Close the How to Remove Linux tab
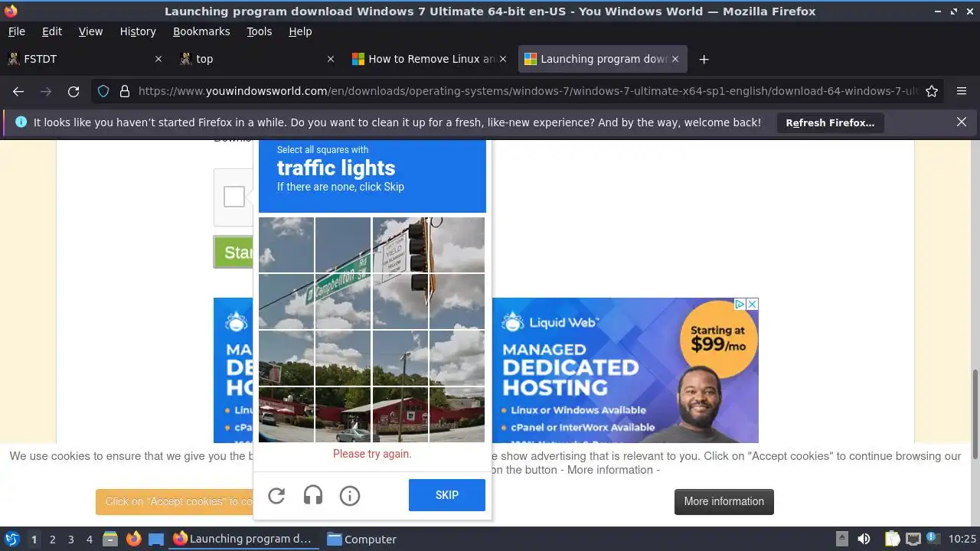The height and width of the screenshot is (551, 980). [x=503, y=59]
